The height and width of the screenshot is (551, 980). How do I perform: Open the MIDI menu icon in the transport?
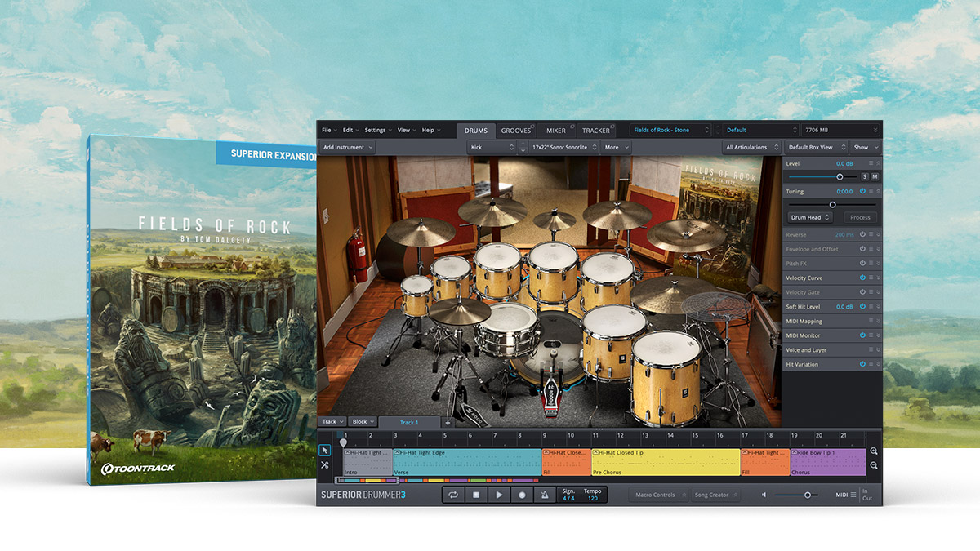click(x=853, y=495)
